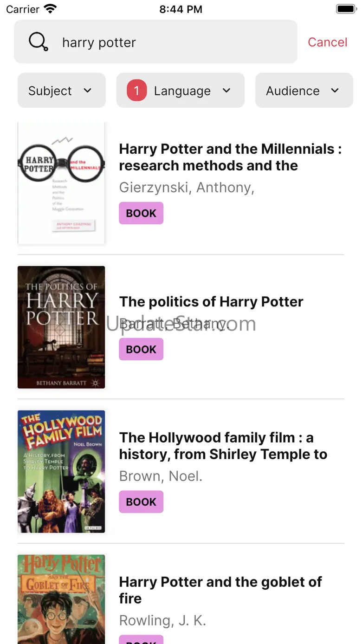Cancel the search

click(x=328, y=42)
